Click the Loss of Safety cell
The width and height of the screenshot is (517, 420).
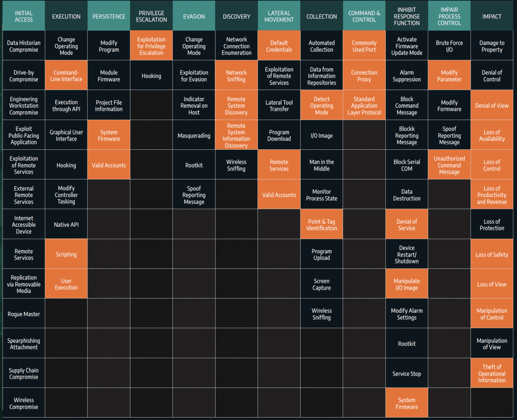pos(492,254)
